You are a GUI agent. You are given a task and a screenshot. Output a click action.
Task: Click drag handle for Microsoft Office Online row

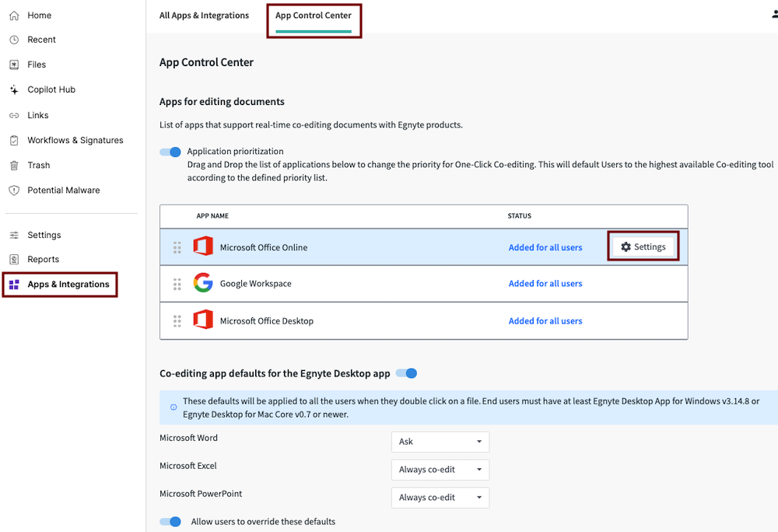(177, 247)
